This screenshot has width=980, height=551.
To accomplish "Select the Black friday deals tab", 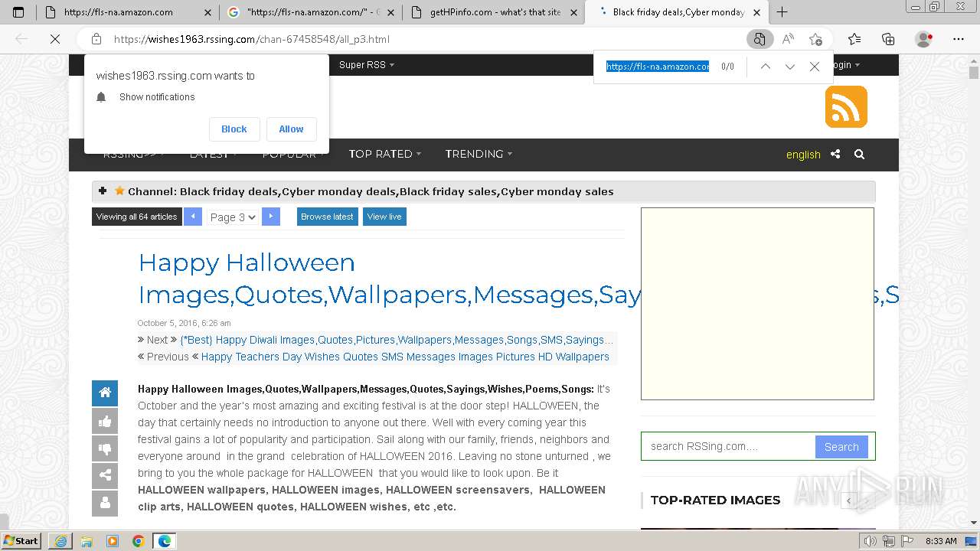I will coord(678,12).
